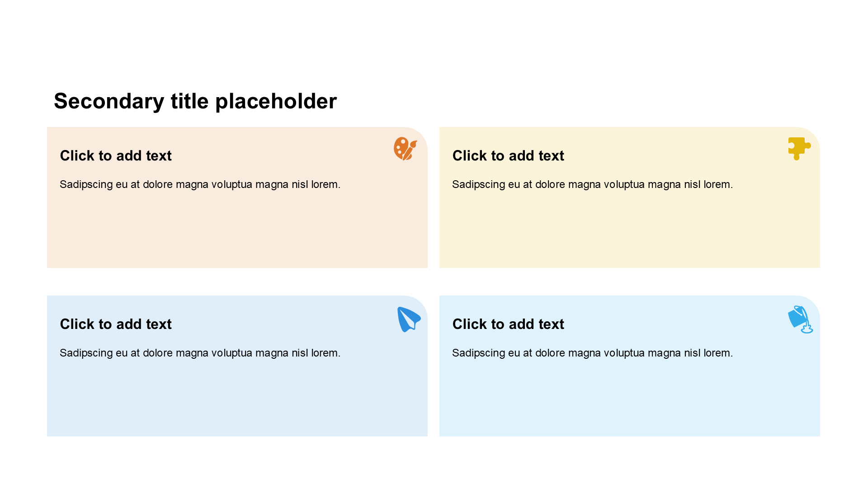Click the word 'Secondary' in the slide title
This screenshot has height=488, width=868.
108,101
